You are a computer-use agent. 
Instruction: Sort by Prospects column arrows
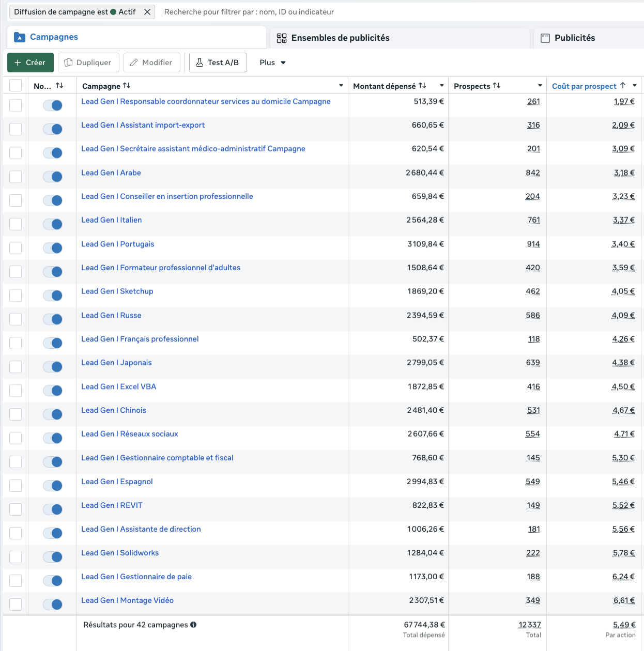tap(497, 85)
